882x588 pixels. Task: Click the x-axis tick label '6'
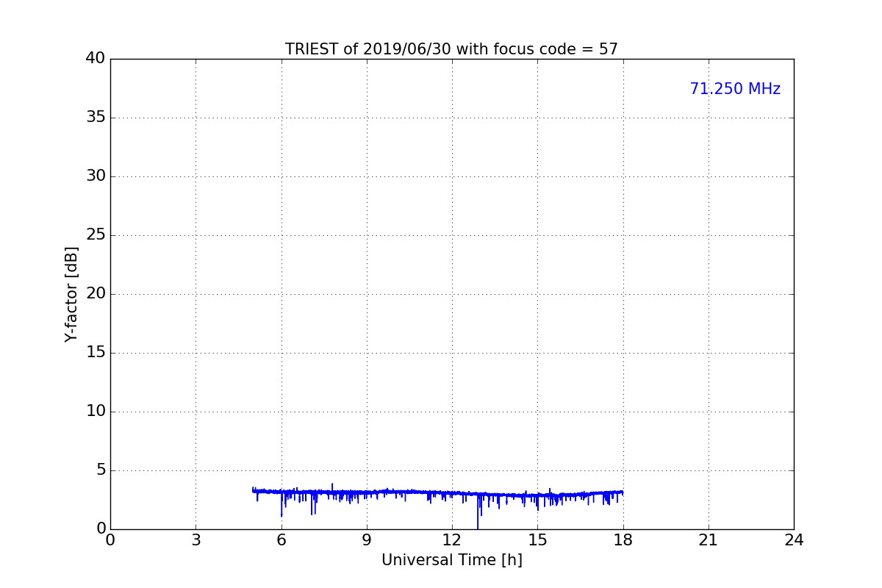281,540
